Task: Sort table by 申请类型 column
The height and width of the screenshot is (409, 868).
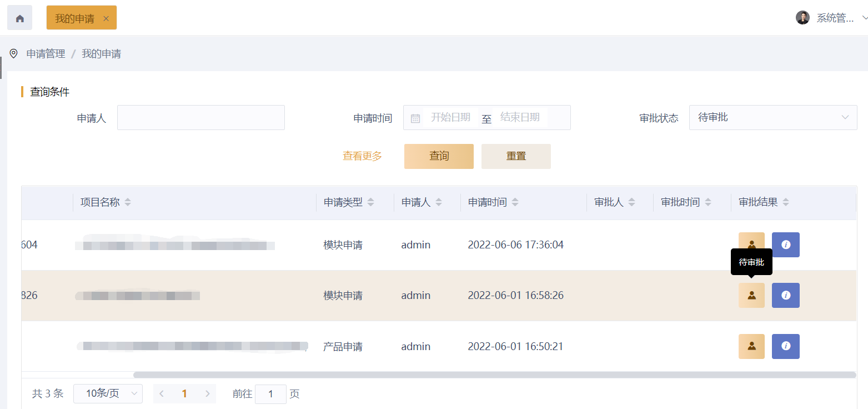Action: (x=371, y=202)
